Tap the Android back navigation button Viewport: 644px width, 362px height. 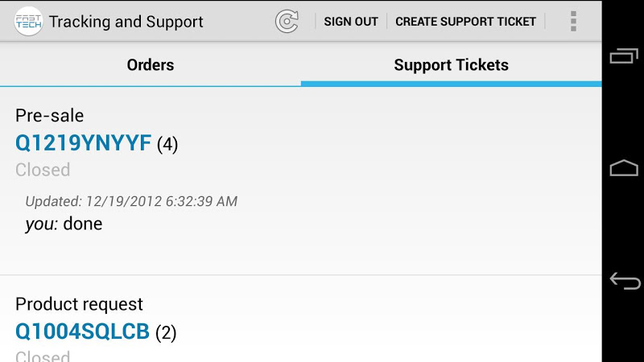pos(624,281)
